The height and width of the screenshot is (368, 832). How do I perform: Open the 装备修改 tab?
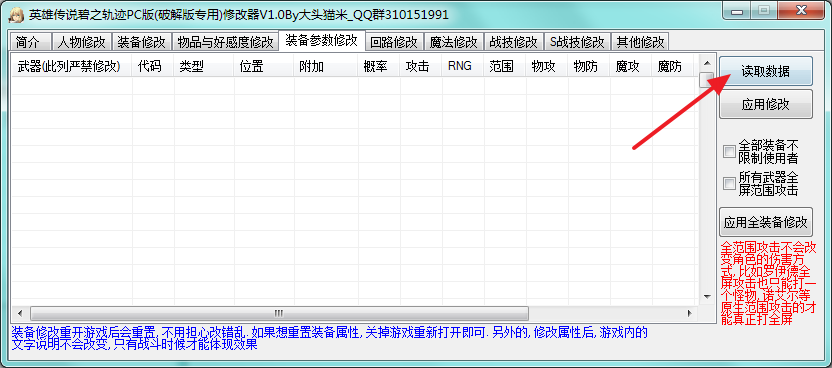(142, 42)
